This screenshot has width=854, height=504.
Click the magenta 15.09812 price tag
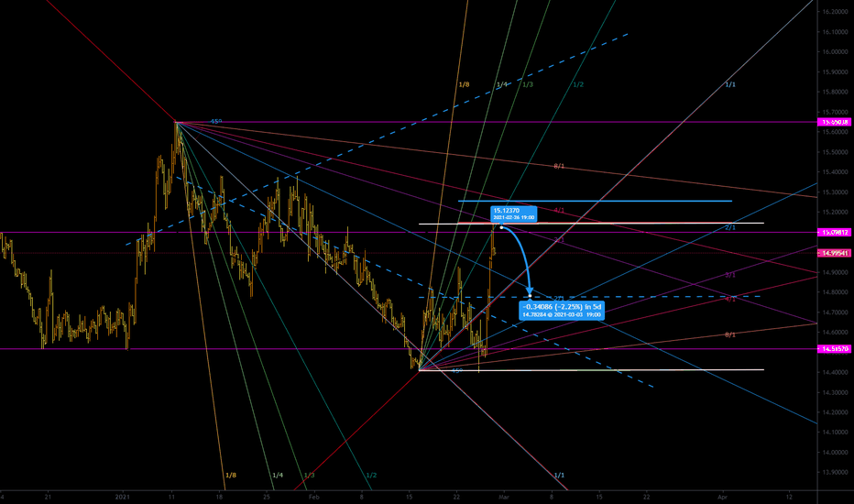835,232
